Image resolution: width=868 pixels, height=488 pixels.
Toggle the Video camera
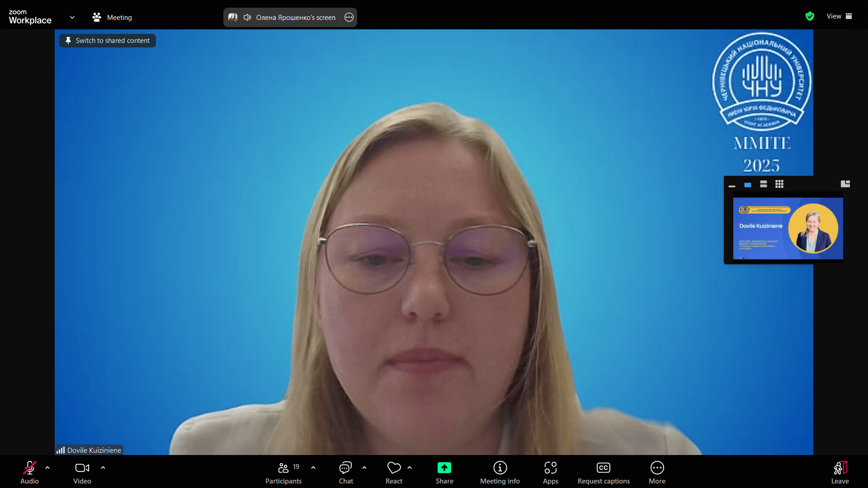[82, 472]
